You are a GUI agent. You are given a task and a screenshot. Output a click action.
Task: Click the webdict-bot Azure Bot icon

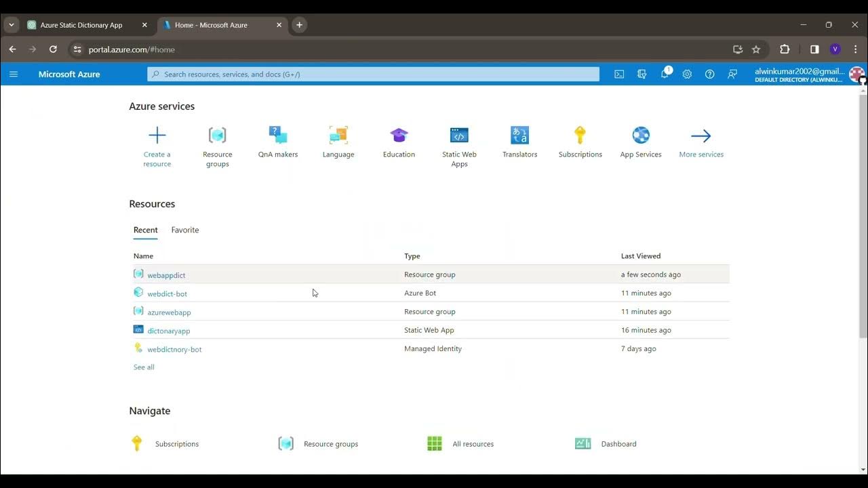click(138, 292)
